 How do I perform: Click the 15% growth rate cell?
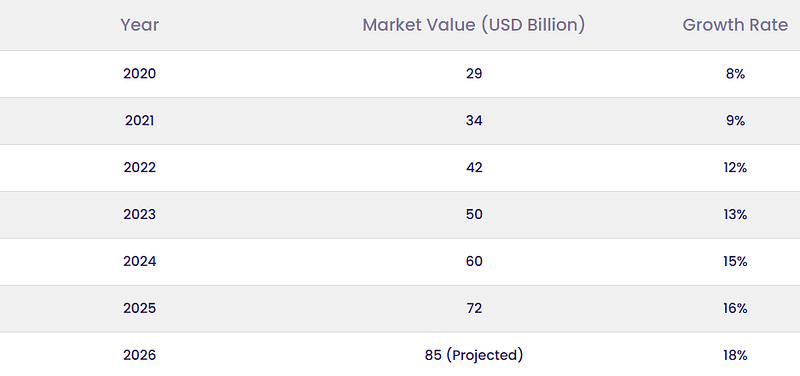click(735, 262)
